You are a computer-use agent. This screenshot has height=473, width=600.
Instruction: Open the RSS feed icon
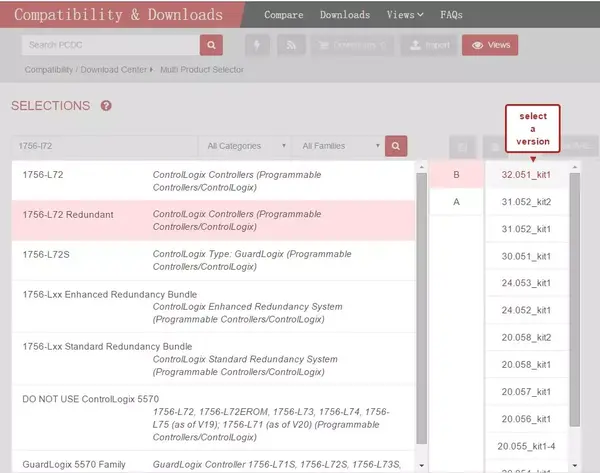[x=291, y=45]
